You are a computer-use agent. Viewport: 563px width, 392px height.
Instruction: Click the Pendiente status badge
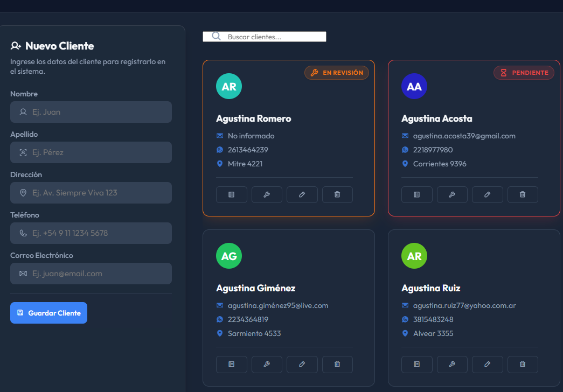(x=524, y=73)
